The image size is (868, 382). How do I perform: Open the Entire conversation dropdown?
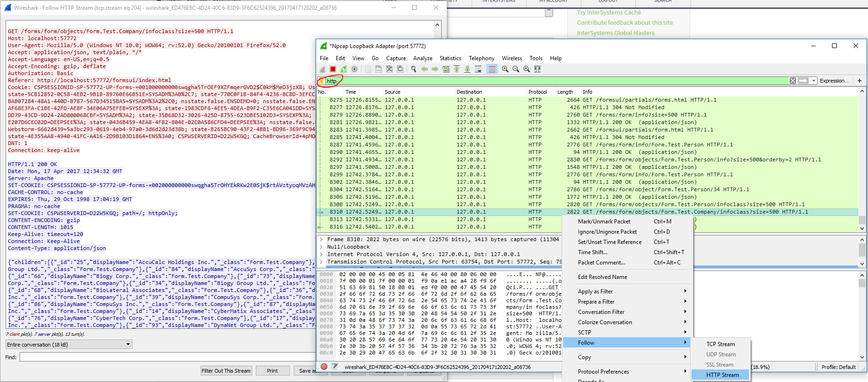(x=69, y=345)
